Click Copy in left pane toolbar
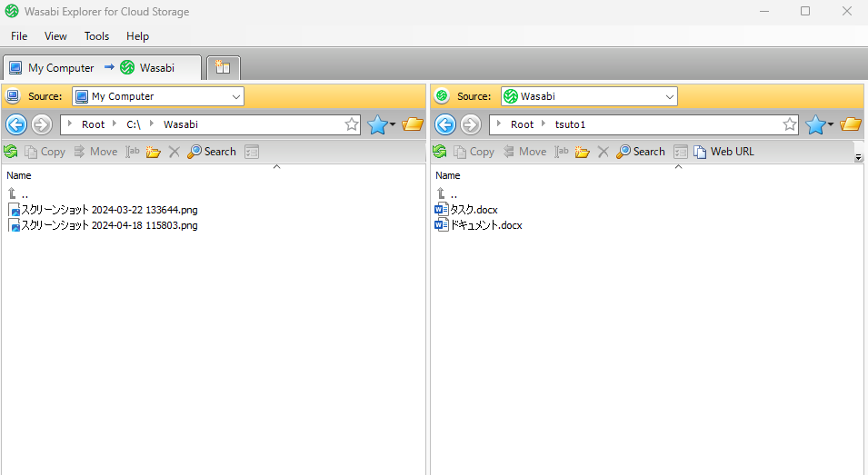Image resolution: width=868 pixels, height=475 pixels. (45, 152)
